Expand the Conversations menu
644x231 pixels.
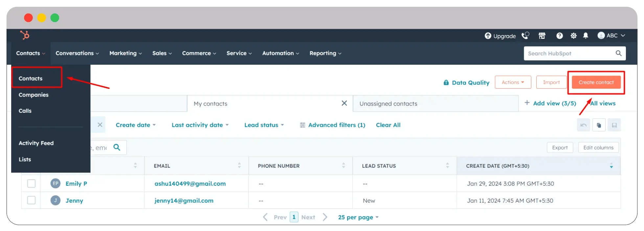coord(77,53)
